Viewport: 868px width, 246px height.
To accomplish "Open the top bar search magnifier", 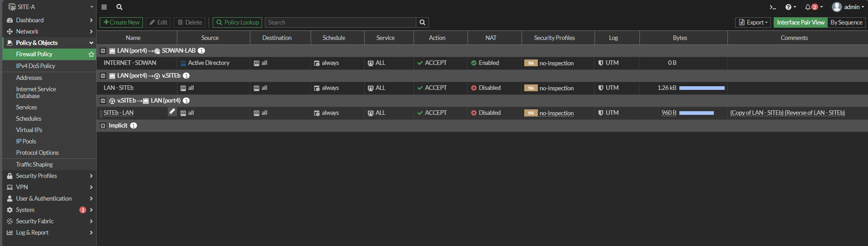I will click(119, 7).
